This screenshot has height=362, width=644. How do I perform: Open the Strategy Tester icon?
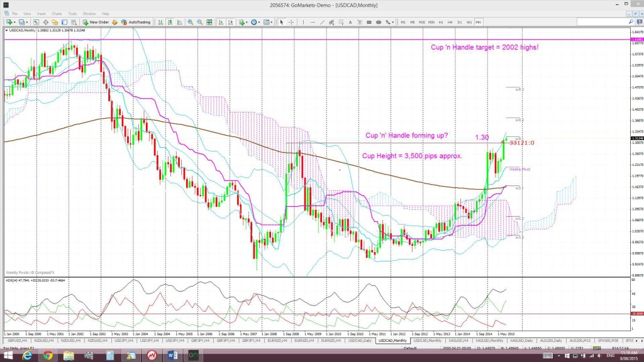(x=74, y=22)
